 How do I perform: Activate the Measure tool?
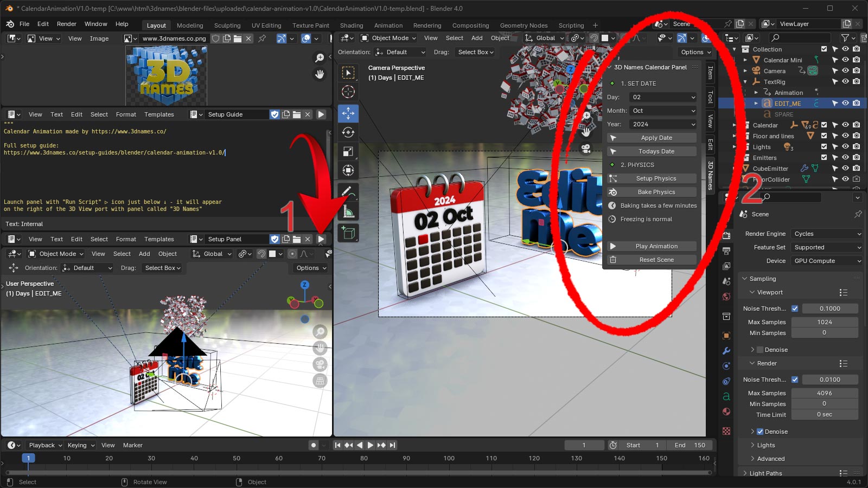348,210
